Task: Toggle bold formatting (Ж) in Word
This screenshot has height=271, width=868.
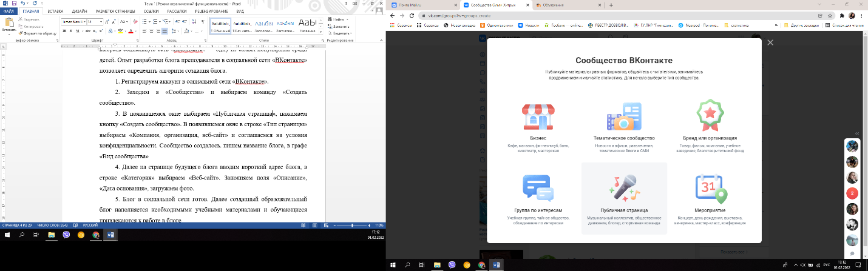Action: coord(64,31)
